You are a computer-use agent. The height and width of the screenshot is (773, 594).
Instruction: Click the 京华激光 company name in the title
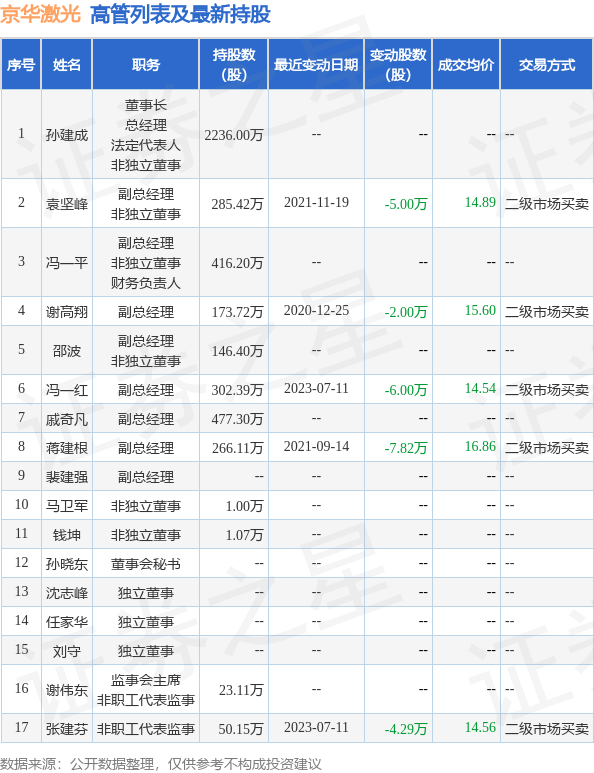(40, 14)
